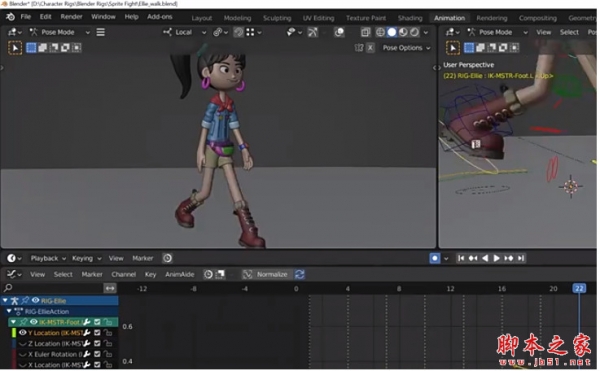Open the Window menu
The height and width of the screenshot is (371, 600).
(103, 17)
